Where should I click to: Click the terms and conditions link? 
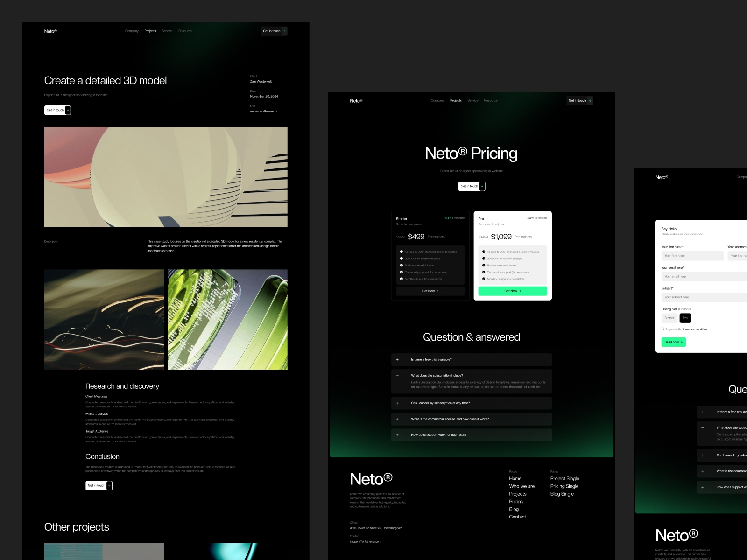(x=695, y=329)
